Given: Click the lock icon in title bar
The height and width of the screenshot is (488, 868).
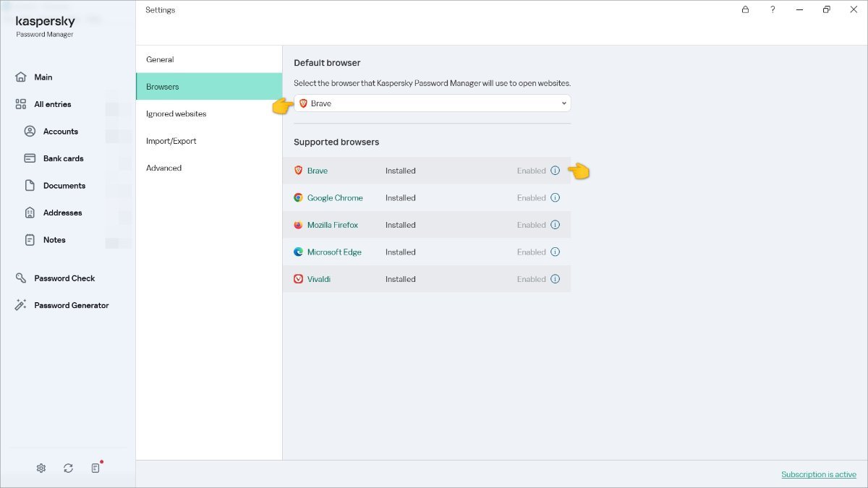Looking at the screenshot, I should click(x=746, y=10).
